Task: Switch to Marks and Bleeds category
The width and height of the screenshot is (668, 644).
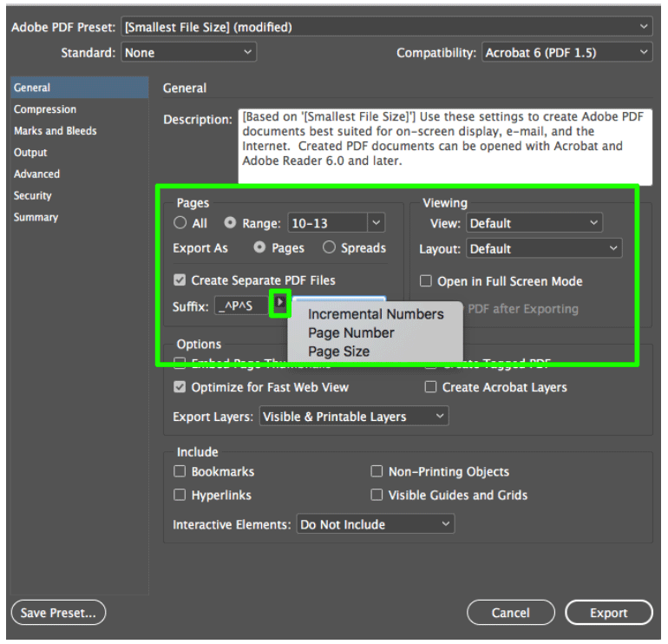Action: pyautogui.click(x=80, y=131)
